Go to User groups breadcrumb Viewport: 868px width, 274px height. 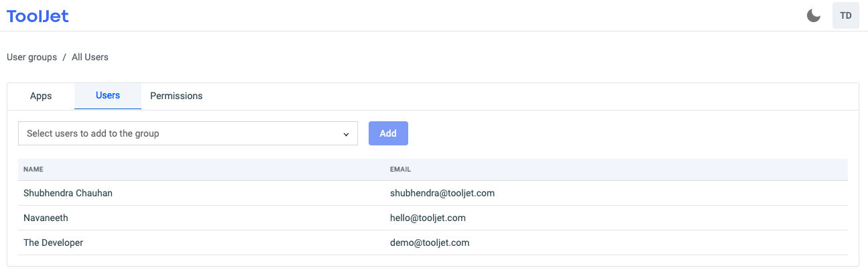(32, 57)
